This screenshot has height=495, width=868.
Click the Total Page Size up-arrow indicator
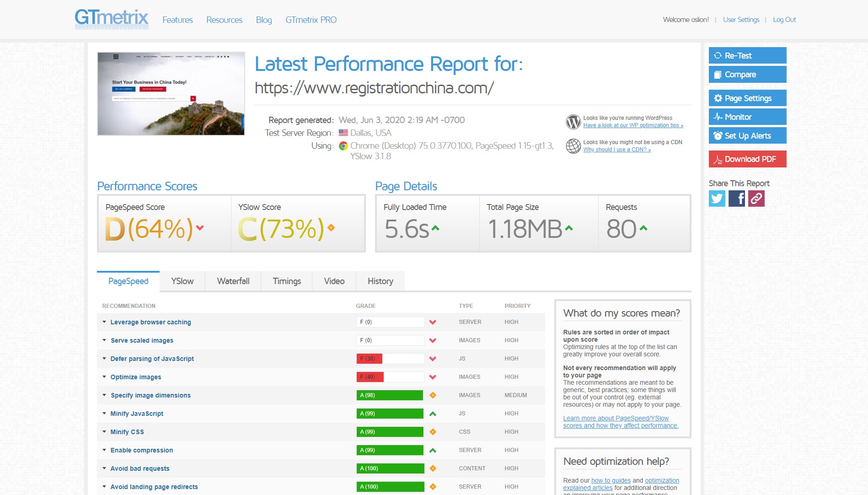569,228
